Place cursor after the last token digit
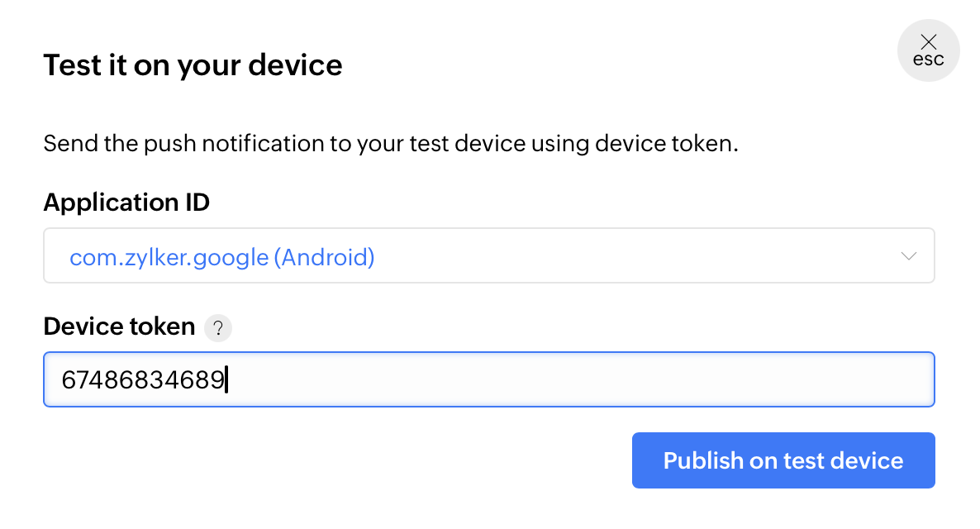The height and width of the screenshot is (529, 980). pos(226,380)
